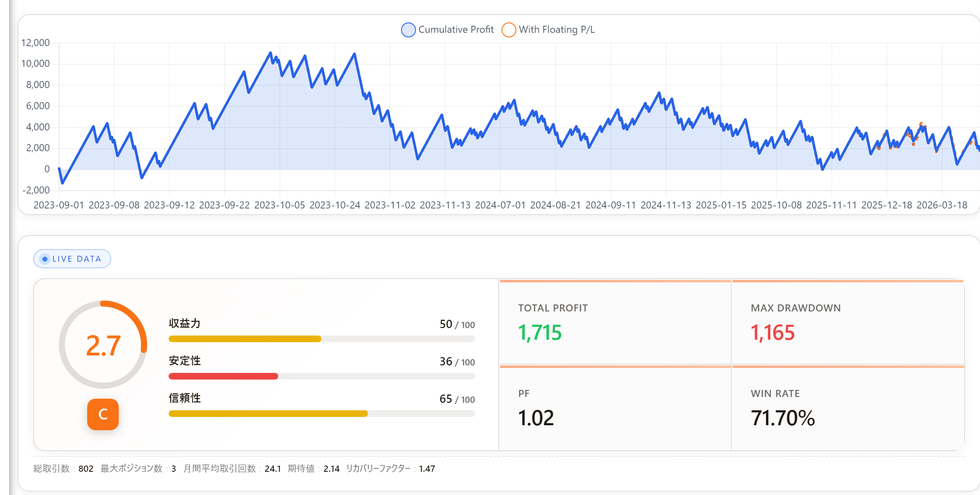The image size is (980, 495).
Task: Click the 2023-10-24 date axis label
Action: pos(335,205)
